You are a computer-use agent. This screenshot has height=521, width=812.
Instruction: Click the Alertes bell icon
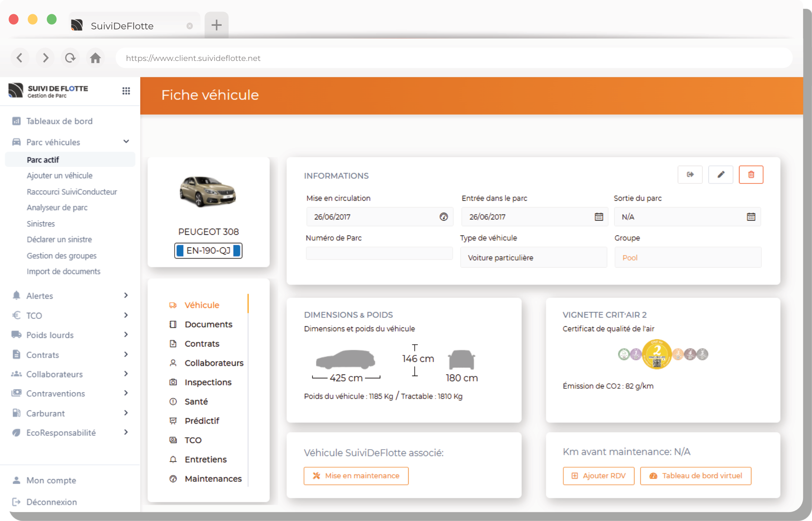pos(16,295)
